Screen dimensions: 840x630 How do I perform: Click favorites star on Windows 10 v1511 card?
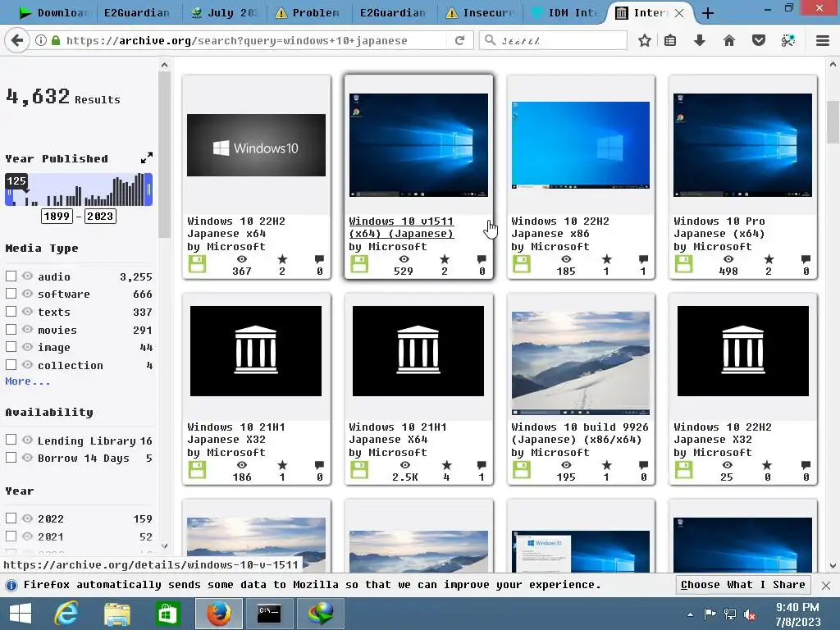[444, 260]
